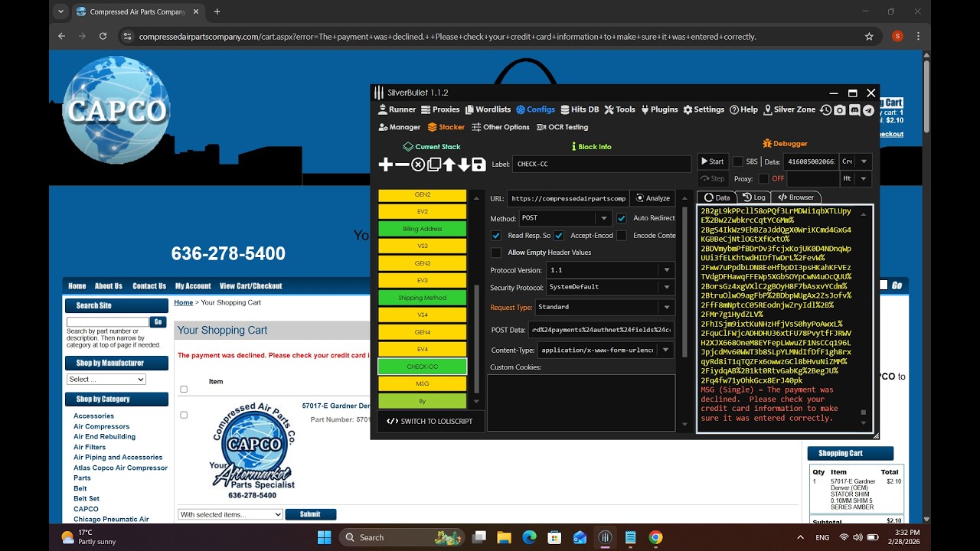Check the select-all checkbox in the cart header
This screenshot has height=551, width=980.
pos(183,389)
